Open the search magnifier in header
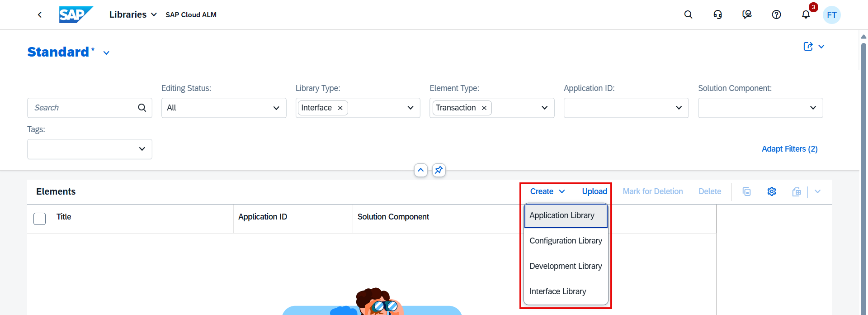The height and width of the screenshot is (315, 868). [x=688, y=15]
